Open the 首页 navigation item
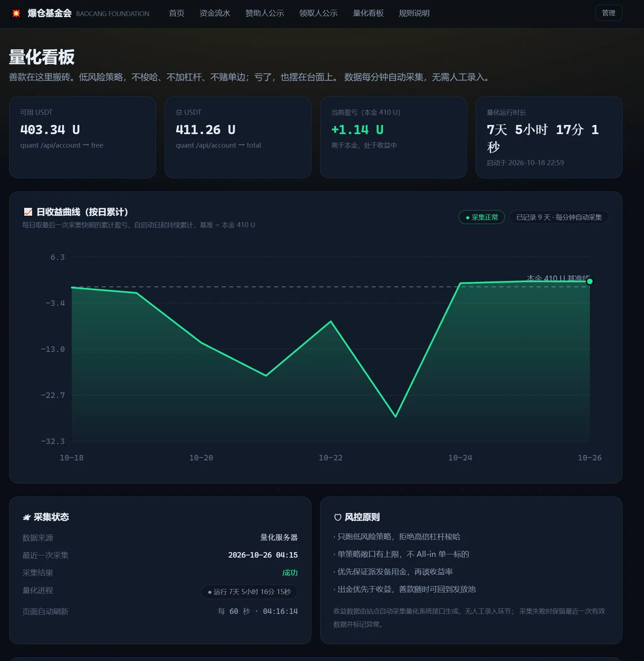This screenshot has width=644, height=661. (x=177, y=13)
